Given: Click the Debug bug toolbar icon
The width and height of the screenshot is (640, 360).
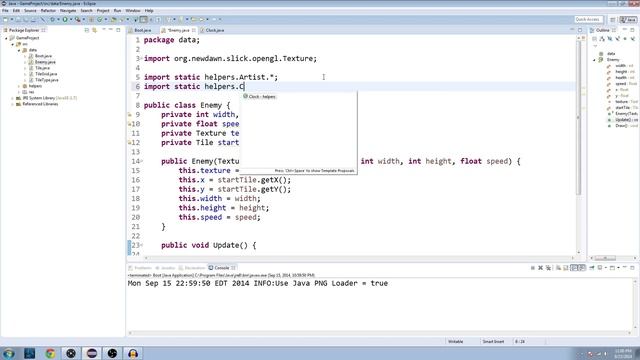Looking at the screenshot, I should tap(52, 20).
